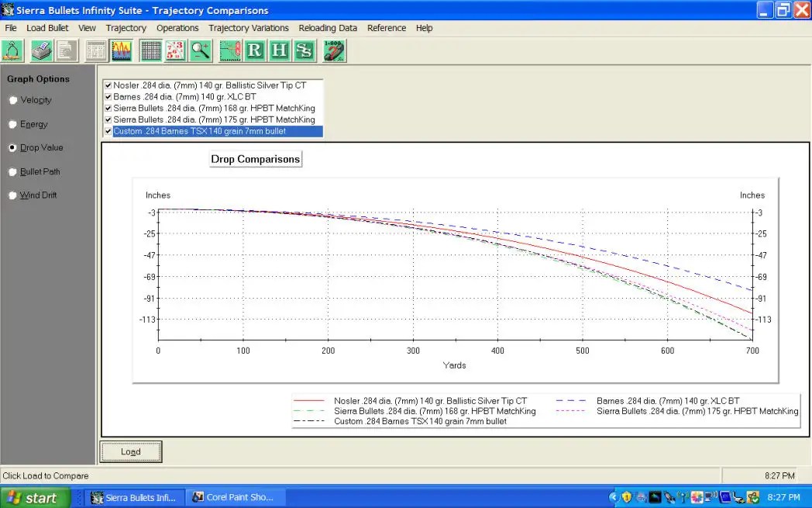Click the colorful pinwheel tray icon

697,498
